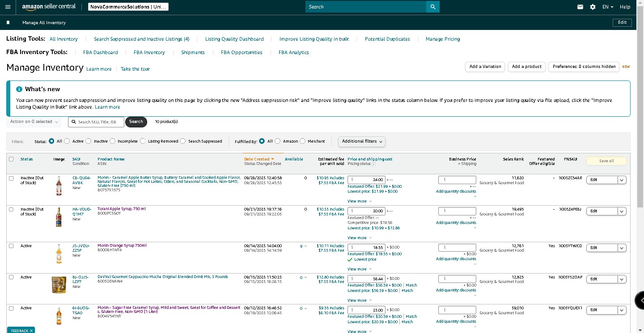Image resolution: width=644 pixels, height=333 pixels.
Task: Tick the select-all checkbox in table header
Action: [x=11, y=159]
